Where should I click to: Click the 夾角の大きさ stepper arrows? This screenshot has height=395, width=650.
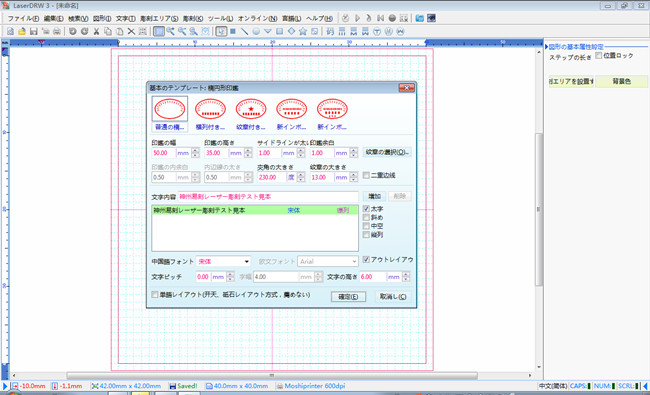click(x=301, y=177)
